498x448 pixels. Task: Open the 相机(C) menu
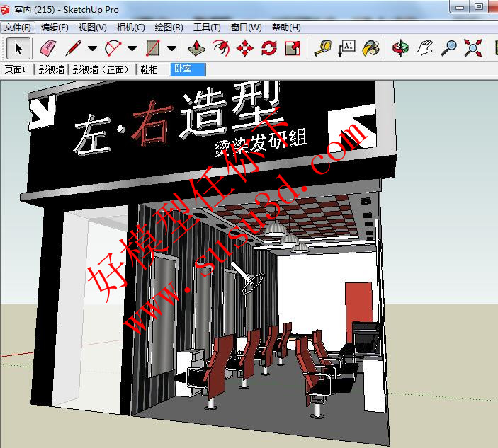[x=131, y=28]
